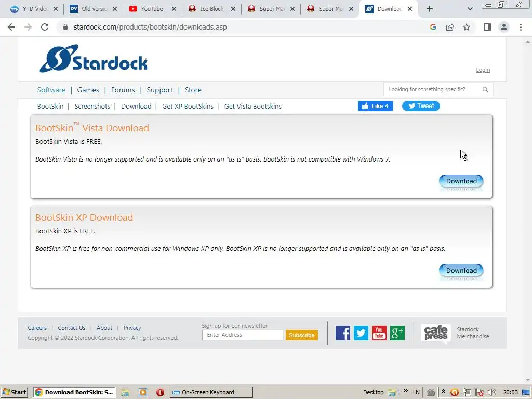Open the Windows Start menu
The width and height of the screenshot is (532, 399).
[14, 392]
